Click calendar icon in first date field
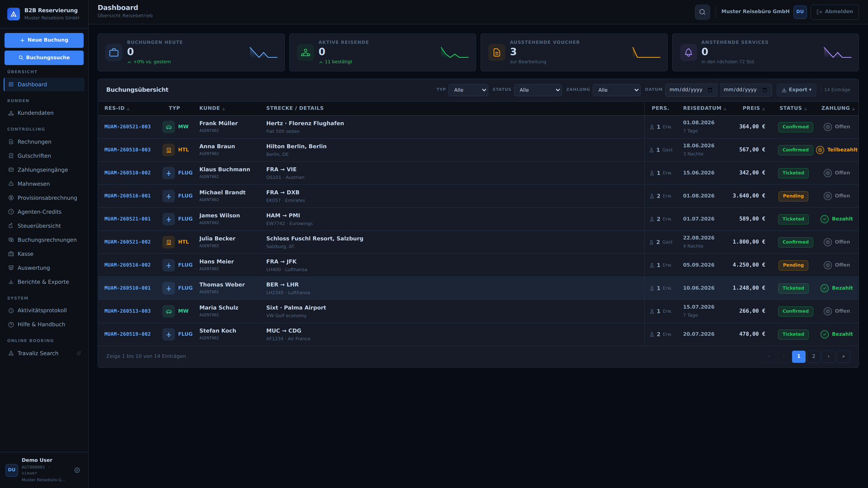Viewport: 868px width, 488px height. [710, 90]
